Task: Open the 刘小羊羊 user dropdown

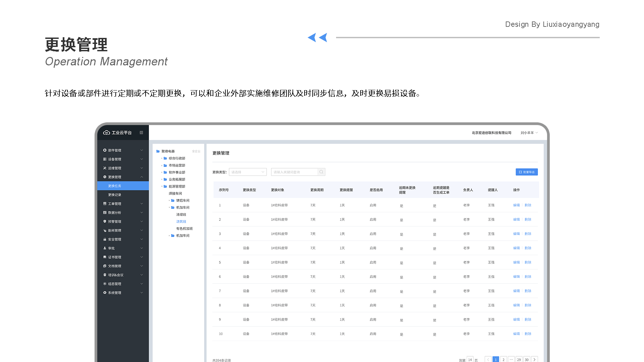Action: pos(529,133)
